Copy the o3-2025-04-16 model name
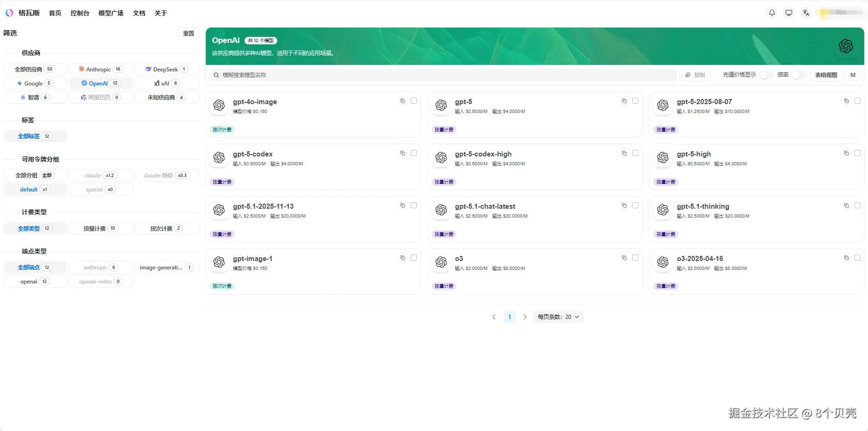The width and height of the screenshot is (868, 431). coord(847,258)
